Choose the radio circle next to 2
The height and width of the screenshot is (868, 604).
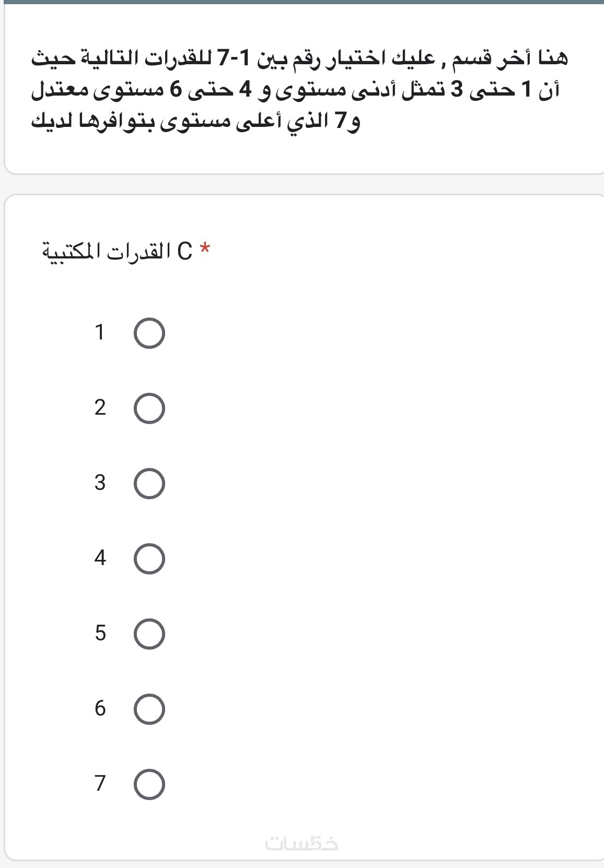(x=149, y=408)
